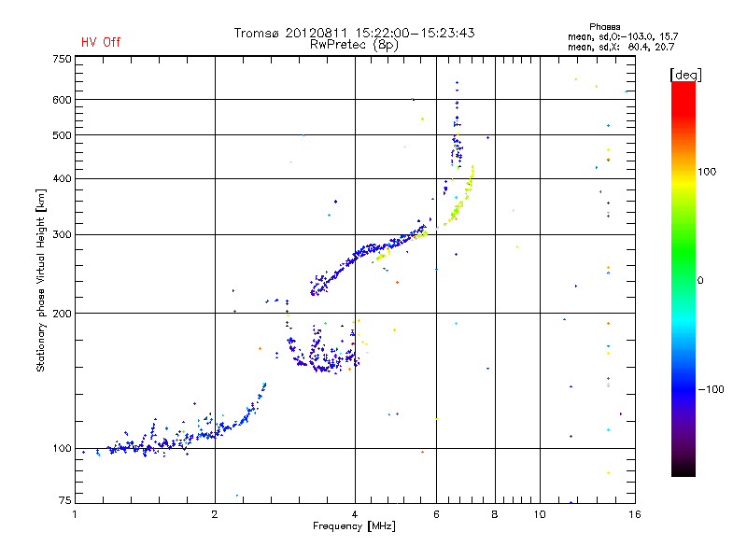Click the colorbar tick label "0"
The width and height of the screenshot is (747, 560).
coord(700,281)
